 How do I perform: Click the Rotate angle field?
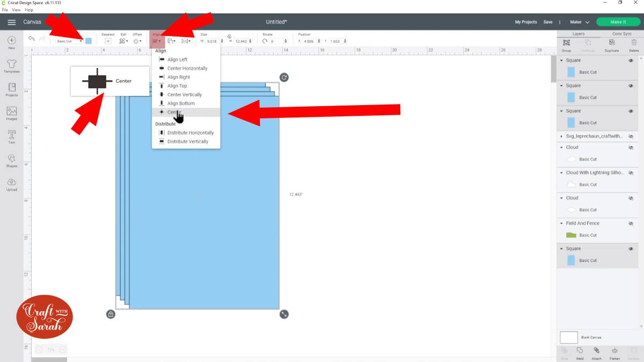278,41
